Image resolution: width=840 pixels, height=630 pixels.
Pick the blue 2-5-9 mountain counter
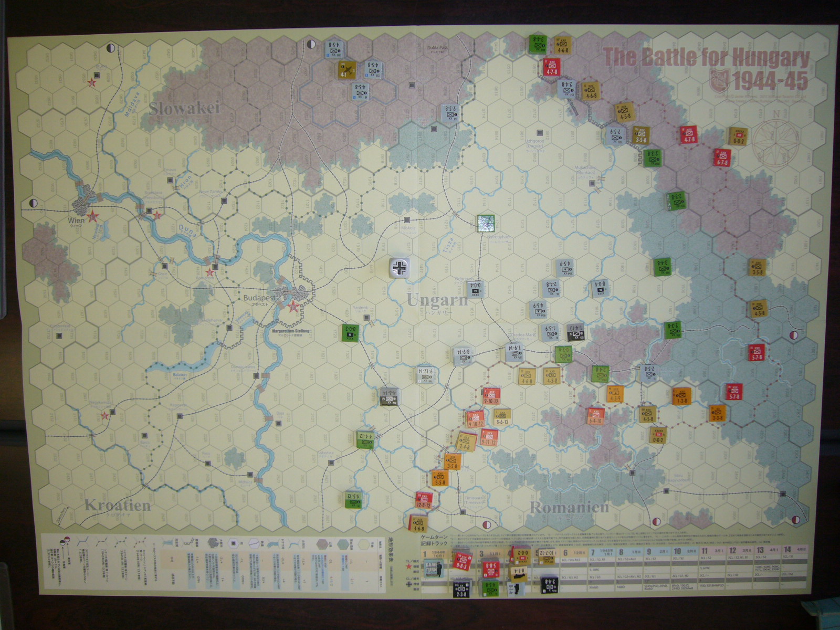(x=616, y=135)
